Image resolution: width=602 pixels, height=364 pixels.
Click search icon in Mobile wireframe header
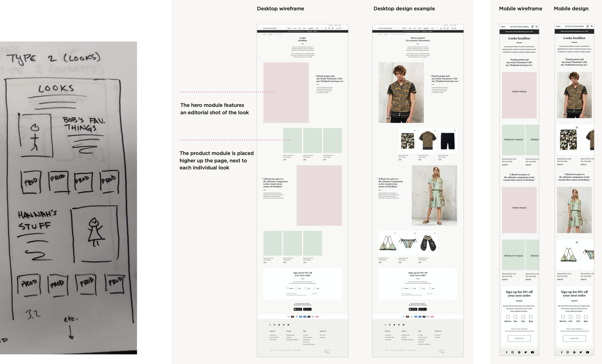click(x=536, y=27)
